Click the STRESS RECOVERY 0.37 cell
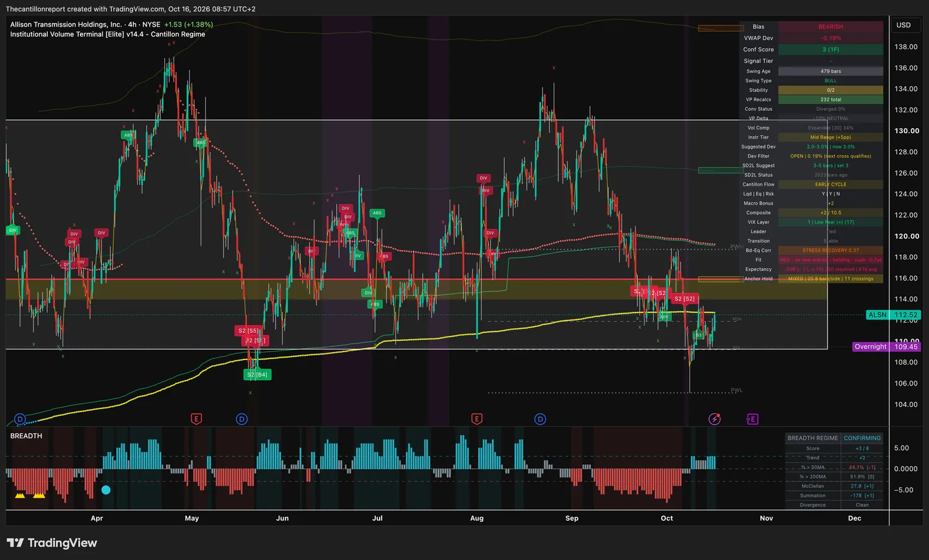 pos(831,251)
